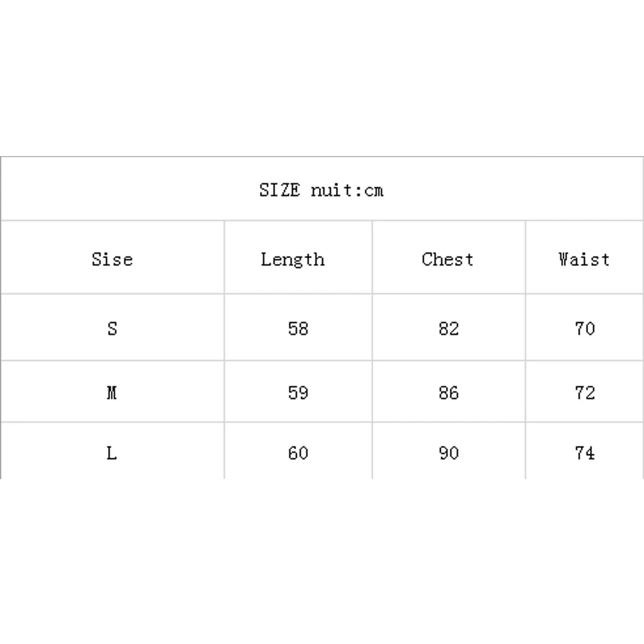
Task: Click the Waist column header
Action: pos(584,259)
